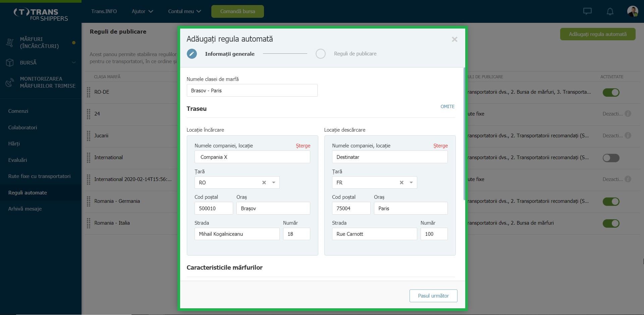Click the Brașov city field
Viewport: 644px width, 315px height.
coord(273,209)
